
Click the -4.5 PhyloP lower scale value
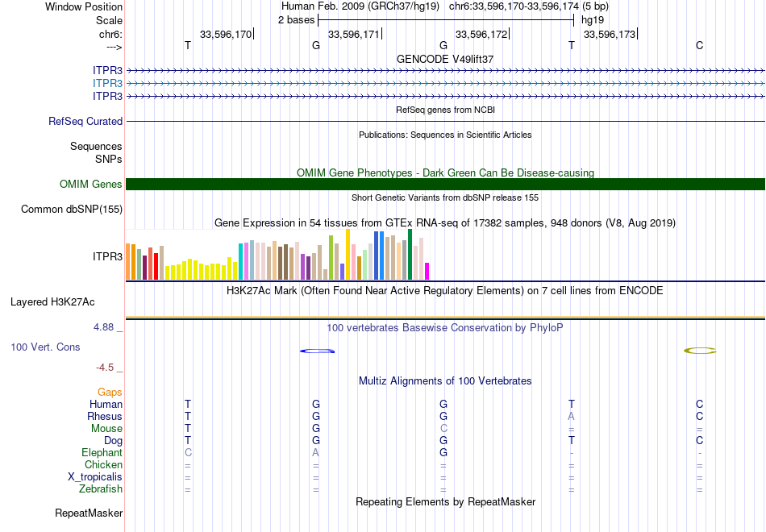coord(105,368)
